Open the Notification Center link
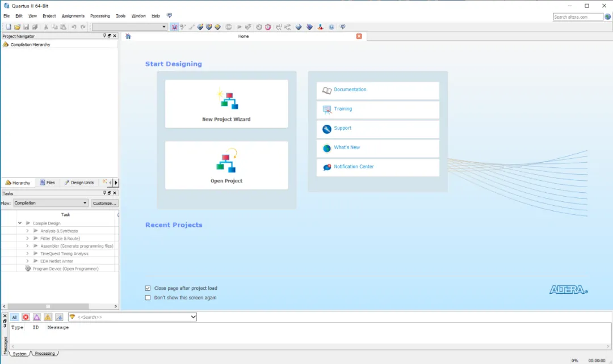Viewport: 613px width, 364px height. pyautogui.click(x=354, y=166)
